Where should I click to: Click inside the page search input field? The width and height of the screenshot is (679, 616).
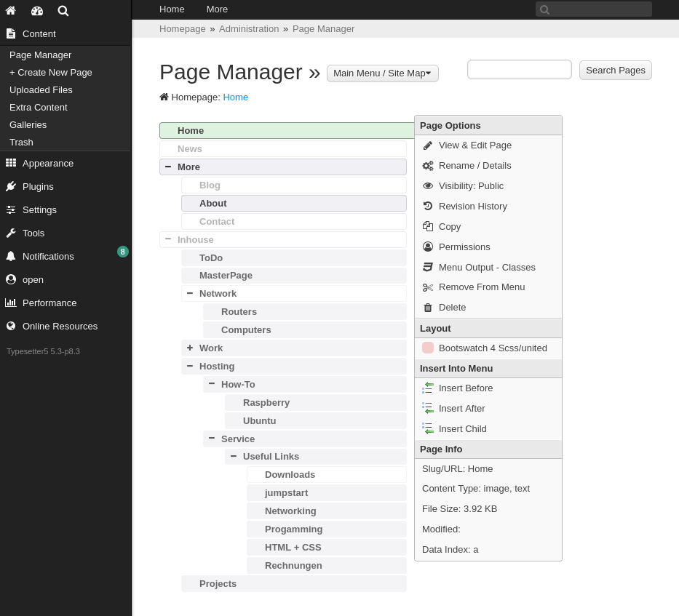(519, 69)
